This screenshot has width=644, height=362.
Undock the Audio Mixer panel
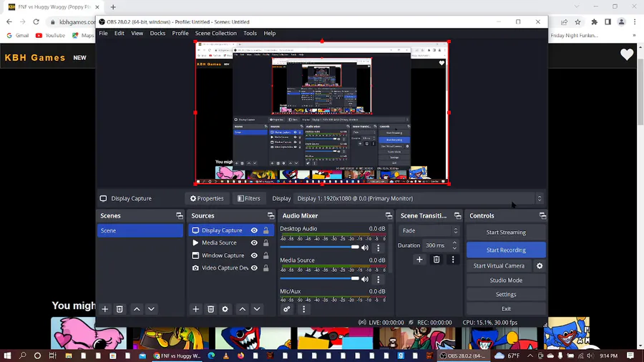point(389,216)
